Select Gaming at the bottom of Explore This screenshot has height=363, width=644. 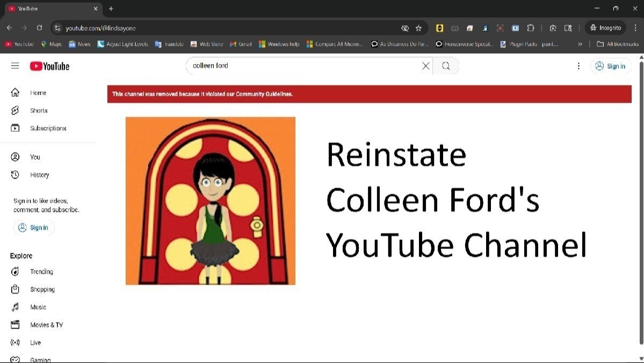(41, 359)
